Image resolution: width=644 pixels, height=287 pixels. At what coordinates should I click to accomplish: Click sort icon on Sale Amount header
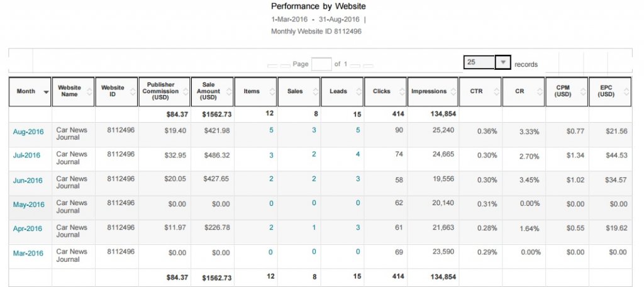tap(228, 92)
